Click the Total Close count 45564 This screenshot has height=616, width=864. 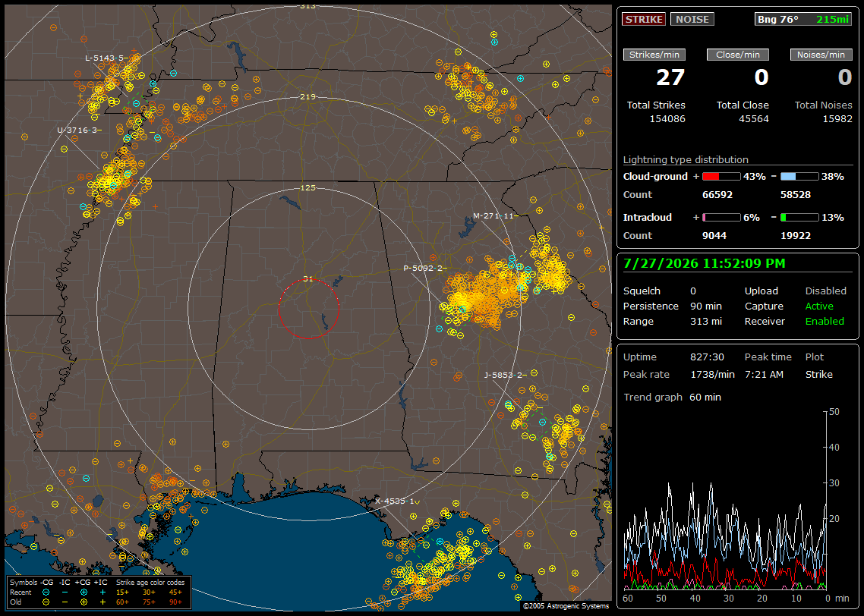coord(754,119)
